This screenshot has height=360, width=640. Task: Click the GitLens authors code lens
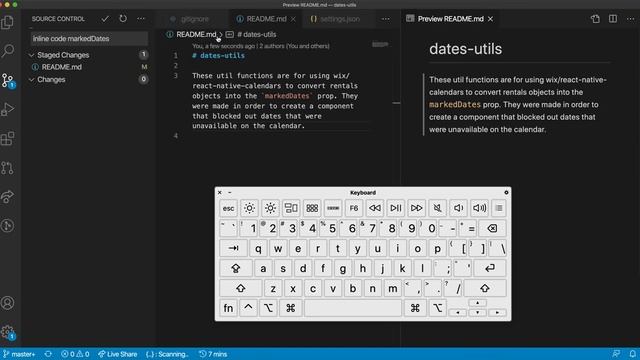click(260, 46)
